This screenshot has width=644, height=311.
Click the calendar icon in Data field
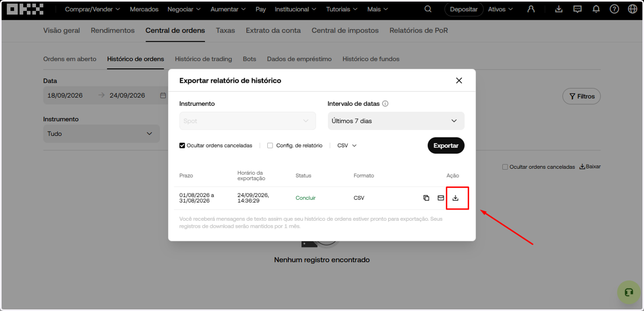163,96
